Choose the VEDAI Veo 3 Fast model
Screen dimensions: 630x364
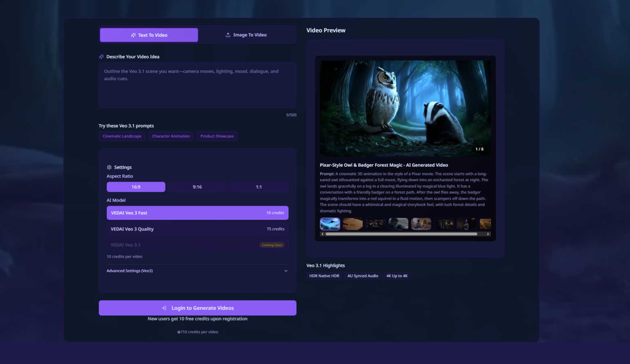[x=197, y=213]
